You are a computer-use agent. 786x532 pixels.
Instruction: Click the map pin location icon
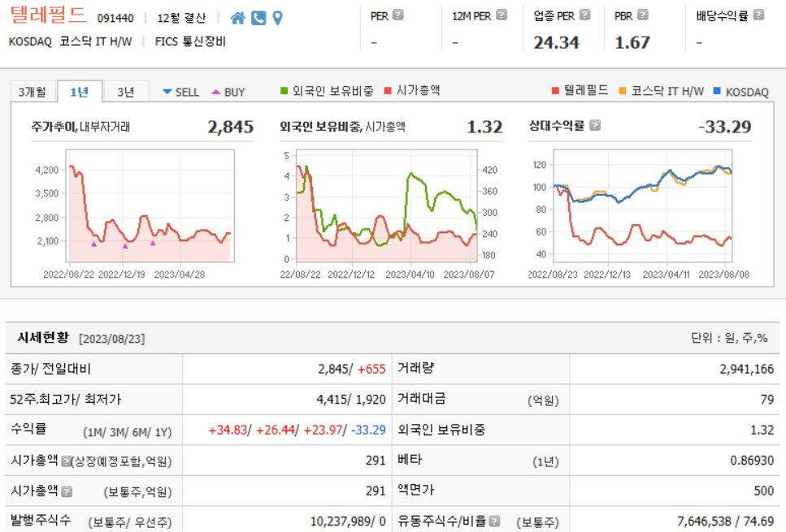(277, 16)
